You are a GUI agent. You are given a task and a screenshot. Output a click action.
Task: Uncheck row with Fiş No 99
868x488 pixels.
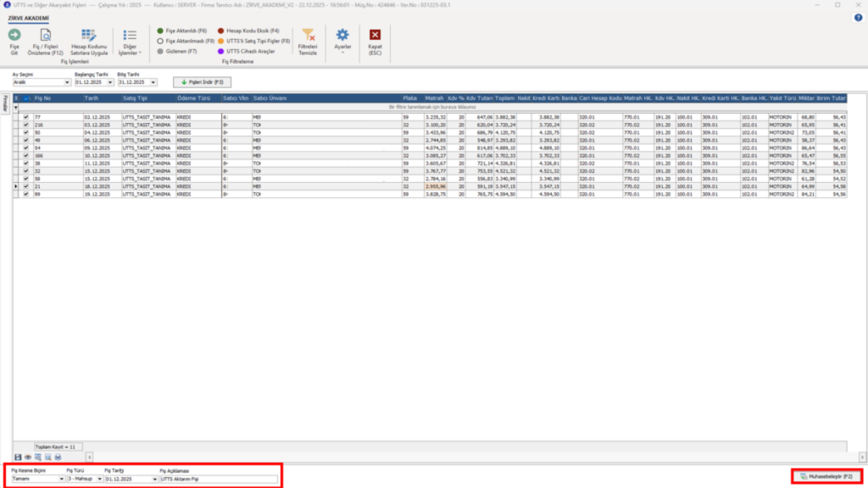(x=26, y=194)
